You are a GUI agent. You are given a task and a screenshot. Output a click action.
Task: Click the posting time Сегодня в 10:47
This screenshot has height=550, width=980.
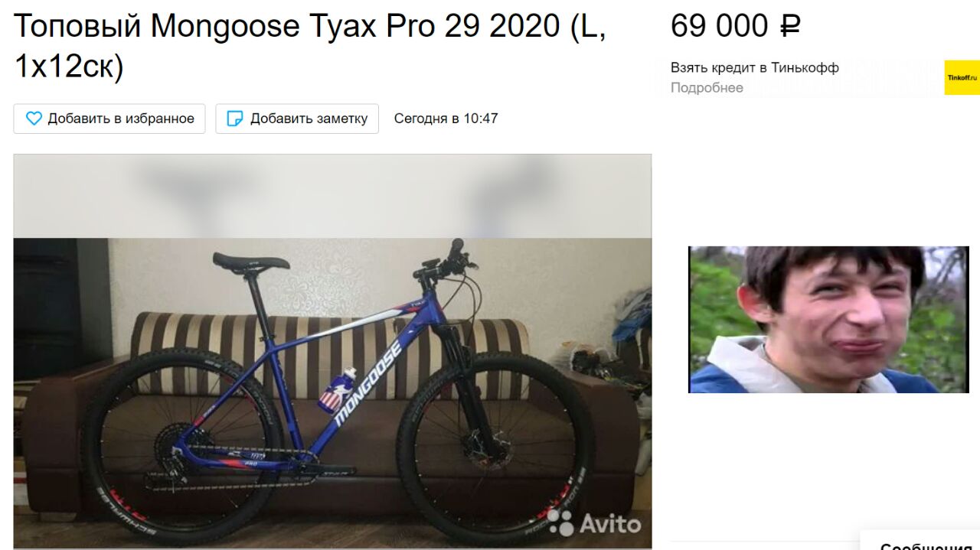446,119
